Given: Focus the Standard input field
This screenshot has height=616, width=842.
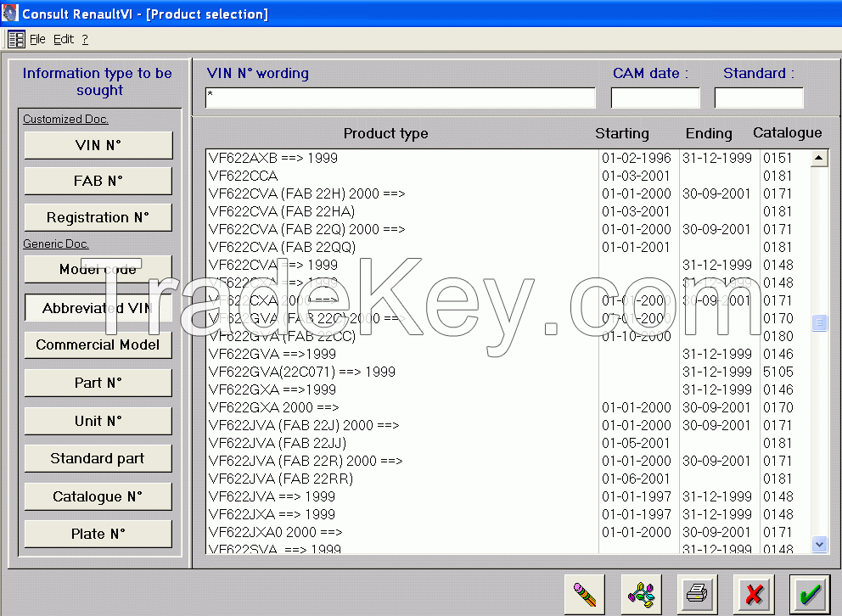Looking at the screenshot, I should 759,98.
